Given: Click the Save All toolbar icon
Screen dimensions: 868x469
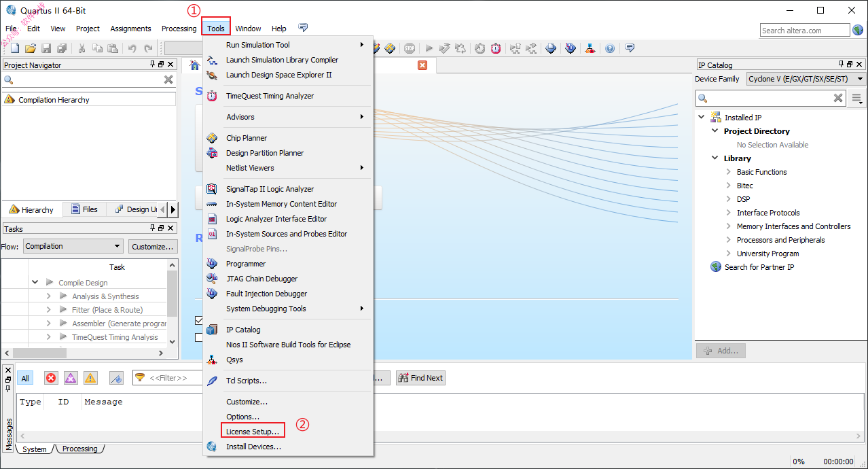Looking at the screenshot, I should tap(62, 48).
